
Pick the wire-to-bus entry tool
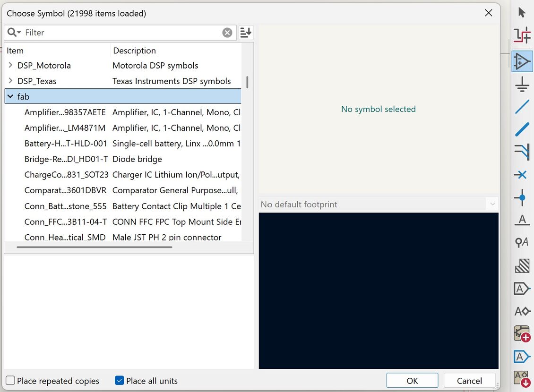pos(522,152)
